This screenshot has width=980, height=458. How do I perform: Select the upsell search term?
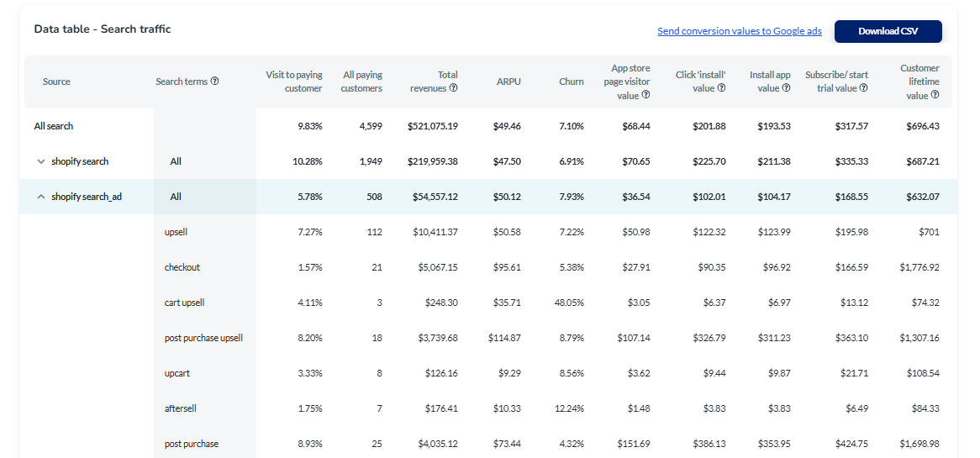[176, 232]
